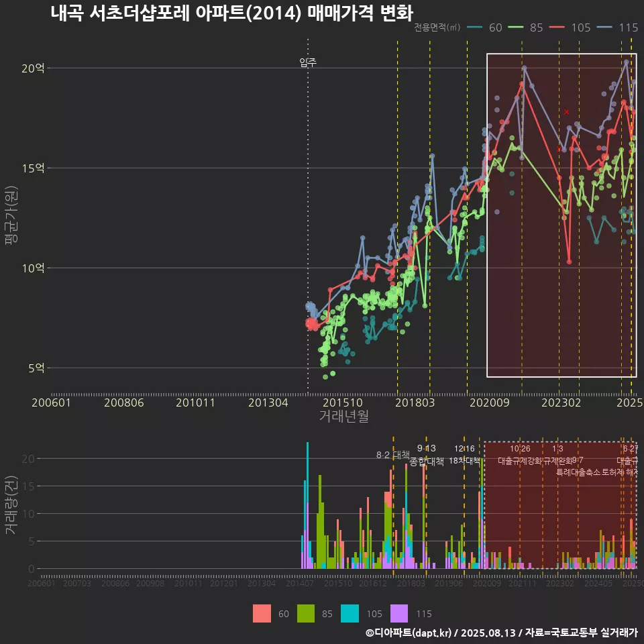Click the 8·2 대책 policy annotation
Image resolution: width=644 pixels, height=644 pixels.
click(392, 455)
